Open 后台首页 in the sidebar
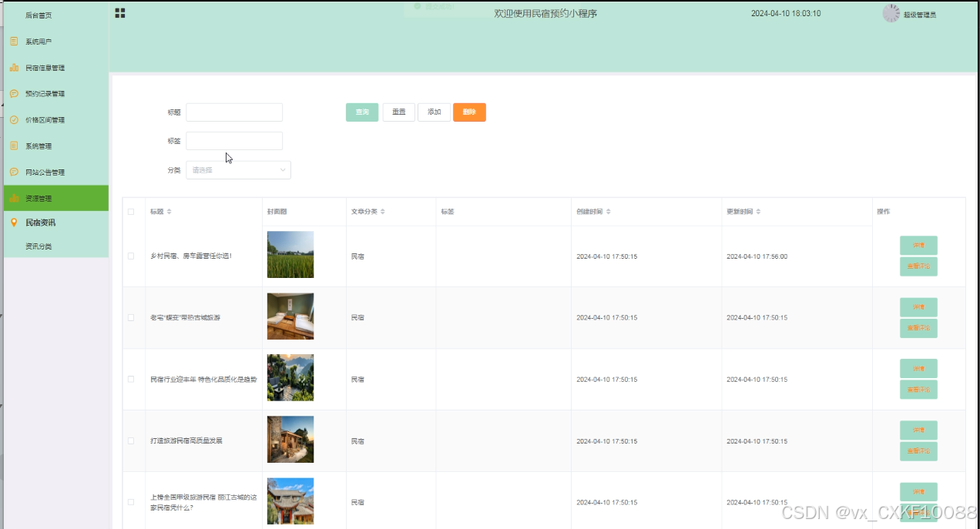The width and height of the screenshot is (980, 529). click(39, 15)
